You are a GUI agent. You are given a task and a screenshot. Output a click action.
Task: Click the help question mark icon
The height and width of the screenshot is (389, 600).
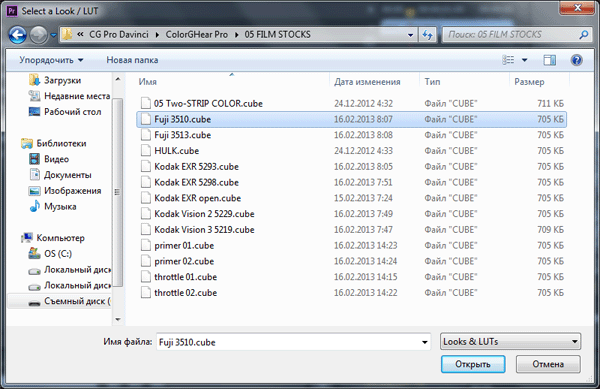[576, 60]
